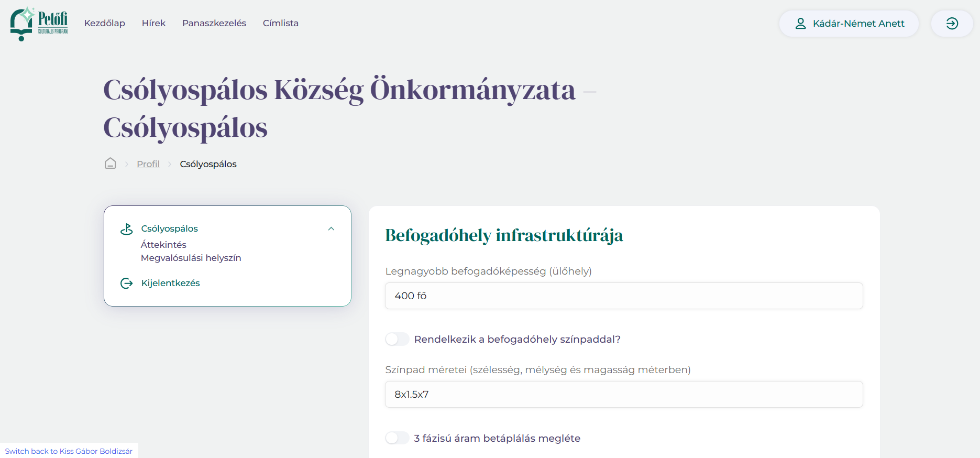Click the Csólyospálos location icon in sidebar
980x458 pixels.
click(127, 229)
